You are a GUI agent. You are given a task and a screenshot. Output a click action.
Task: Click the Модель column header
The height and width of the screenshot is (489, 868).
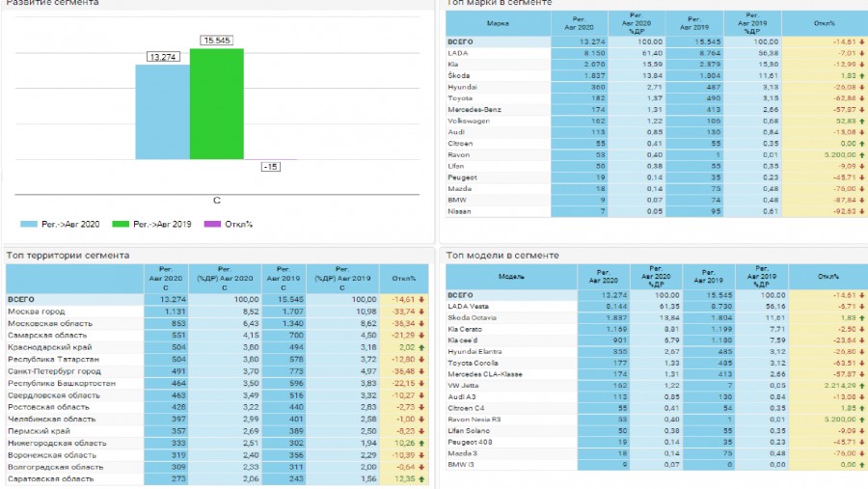pos(511,277)
